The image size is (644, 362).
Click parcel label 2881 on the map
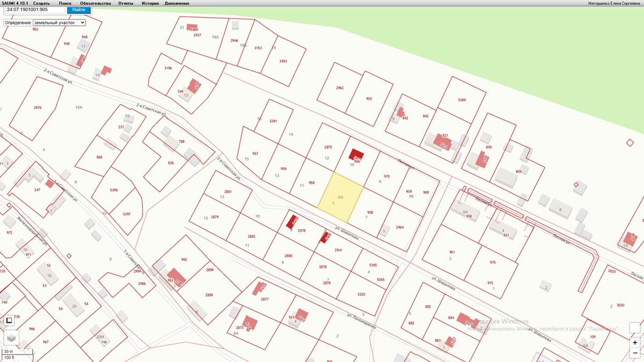click(228, 191)
